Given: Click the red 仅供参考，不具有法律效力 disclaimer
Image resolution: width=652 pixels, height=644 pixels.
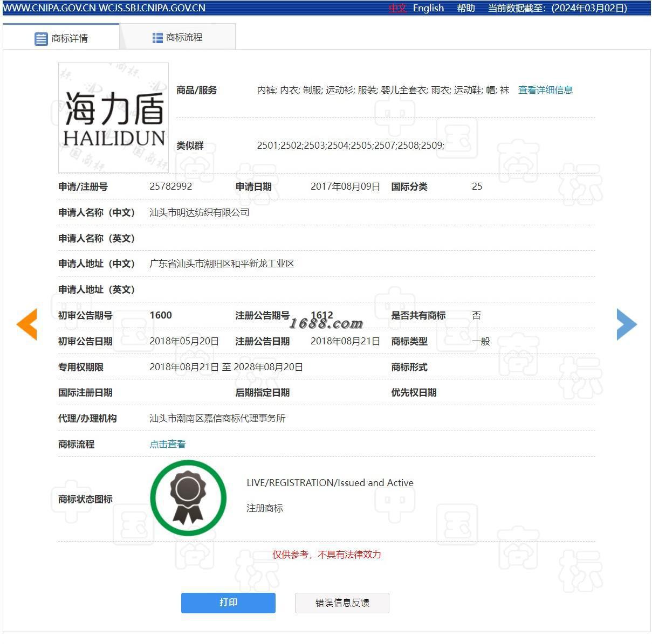Looking at the screenshot, I should [326, 555].
